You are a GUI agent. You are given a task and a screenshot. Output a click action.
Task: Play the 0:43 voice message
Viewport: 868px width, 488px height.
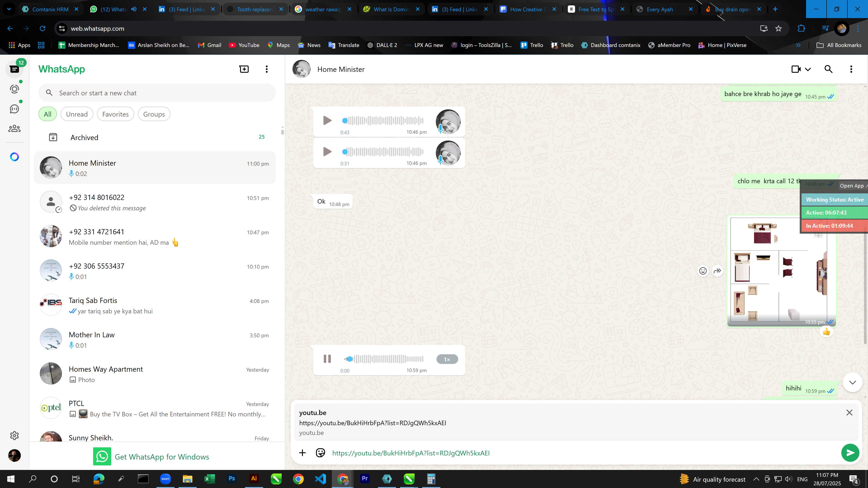click(x=327, y=121)
